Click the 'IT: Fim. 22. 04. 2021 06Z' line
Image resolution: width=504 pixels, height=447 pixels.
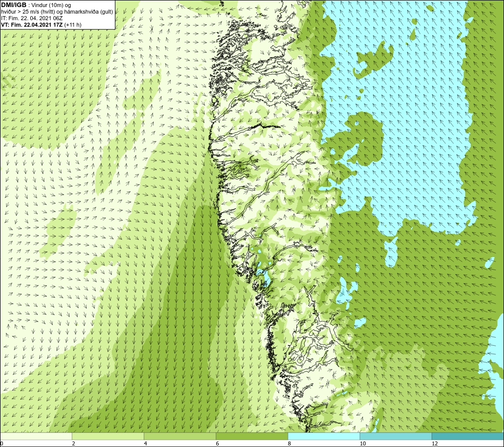[32, 18]
